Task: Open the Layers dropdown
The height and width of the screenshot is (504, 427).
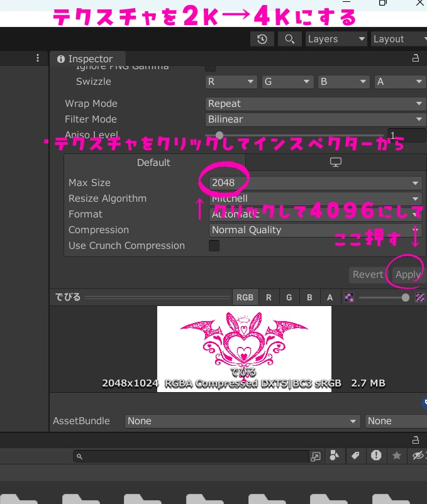Action: [x=336, y=39]
